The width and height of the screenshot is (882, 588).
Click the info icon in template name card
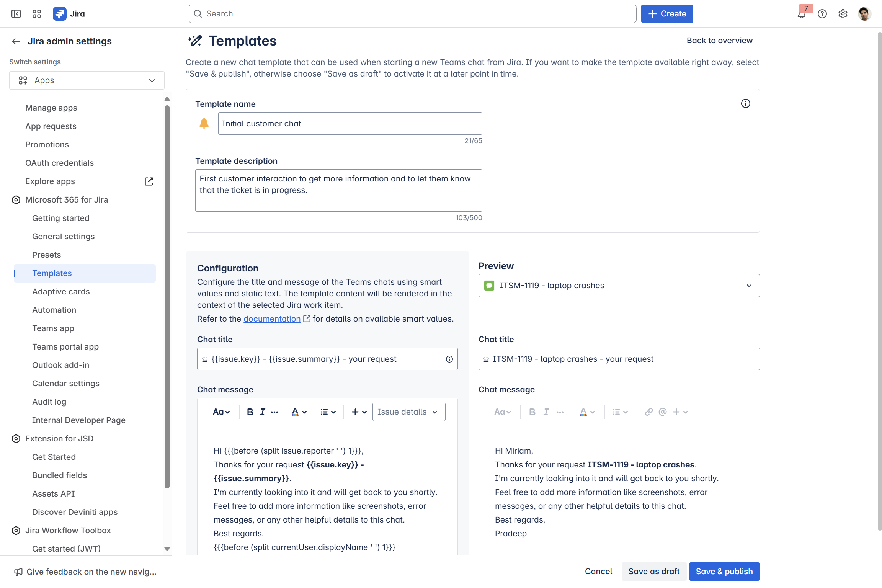click(745, 103)
